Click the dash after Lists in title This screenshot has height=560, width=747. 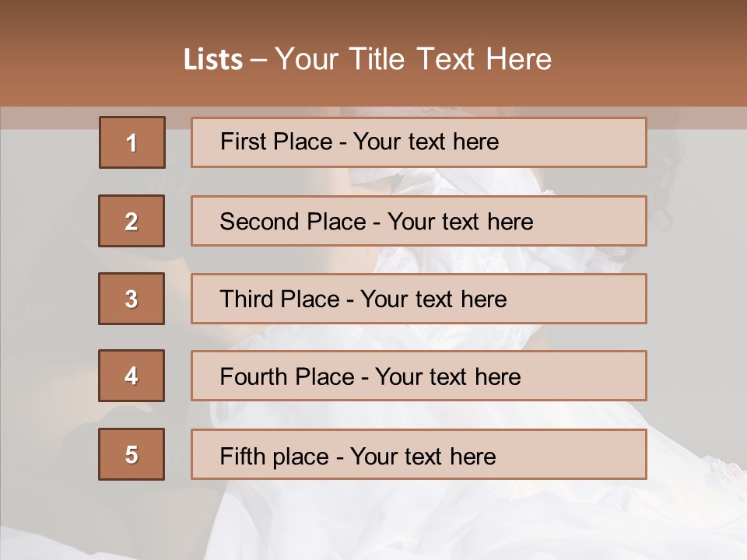[x=258, y=61]
